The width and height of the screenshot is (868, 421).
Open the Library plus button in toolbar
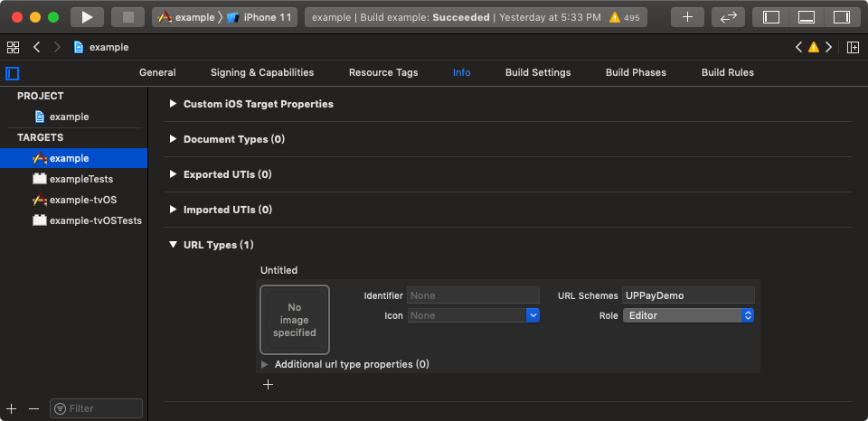pyautogui.click(x=687, y=17)
